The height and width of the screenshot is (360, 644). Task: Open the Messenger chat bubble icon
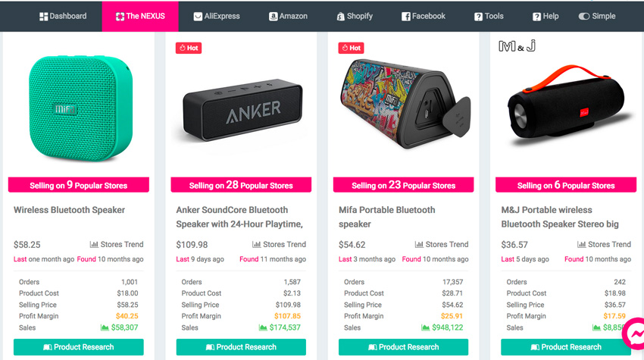pos(632,333)
